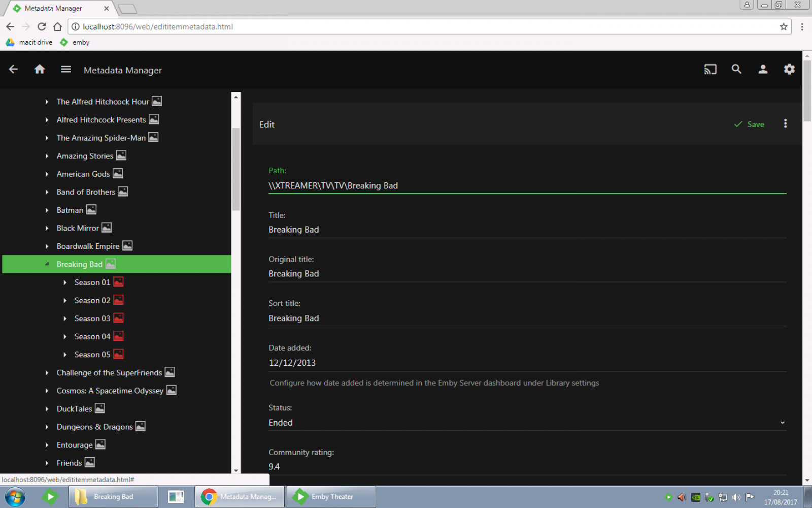The height and width of the screenshot is (508, 812).
Task: Open search in the Emby header
Action: [x=736, y=70]
